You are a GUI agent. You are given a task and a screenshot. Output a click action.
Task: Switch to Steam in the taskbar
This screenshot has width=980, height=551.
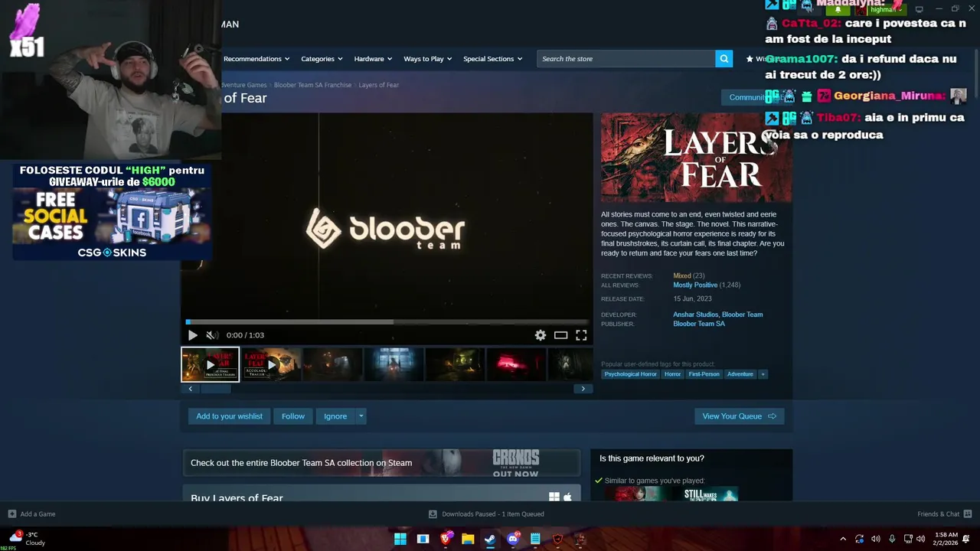(490, 539)
